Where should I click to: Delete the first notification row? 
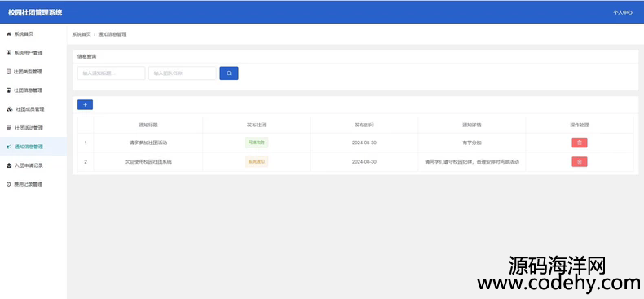579,143
